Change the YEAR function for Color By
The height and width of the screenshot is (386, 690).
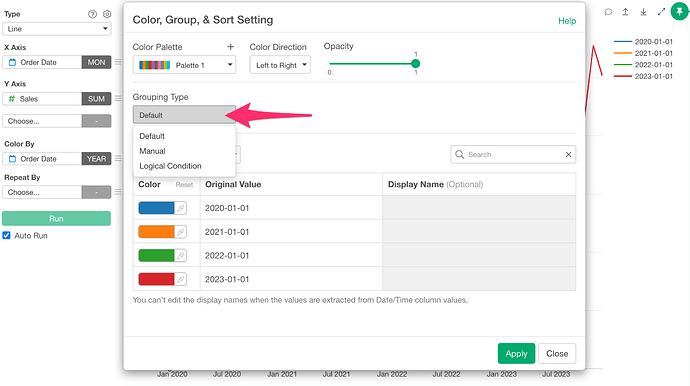tap(96, 158)
